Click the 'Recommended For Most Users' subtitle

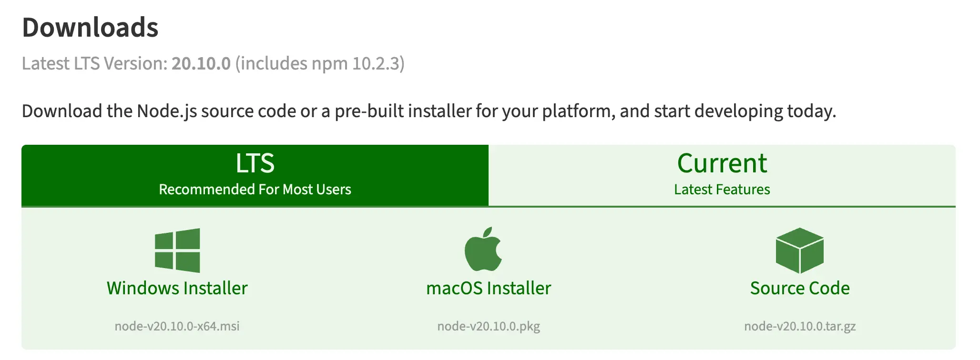coord(255,190)
